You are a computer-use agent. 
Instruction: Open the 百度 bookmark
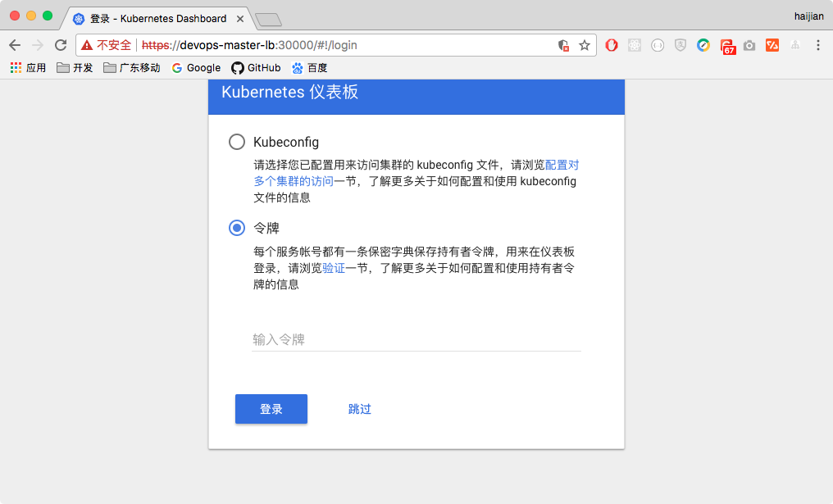pyautogui.click(x=309, y=67)
